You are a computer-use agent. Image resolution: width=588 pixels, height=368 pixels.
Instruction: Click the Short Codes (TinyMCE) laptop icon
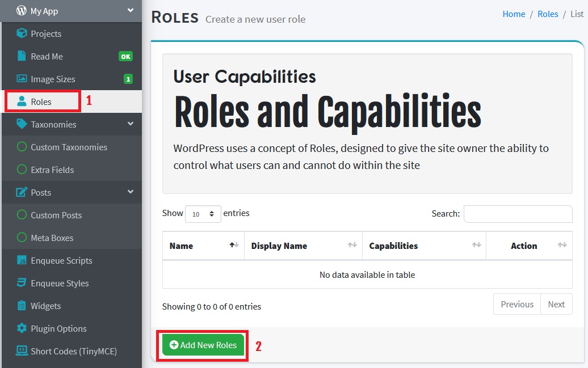pyautogui.click(x=22, y=351)
